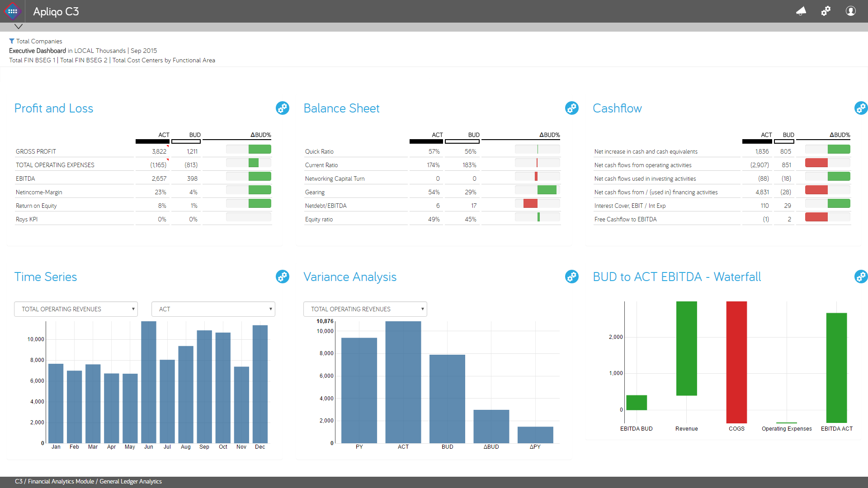Open Time Series measure dropdown
This screenshot has height=488, width=868.
(x=76, y=309)
